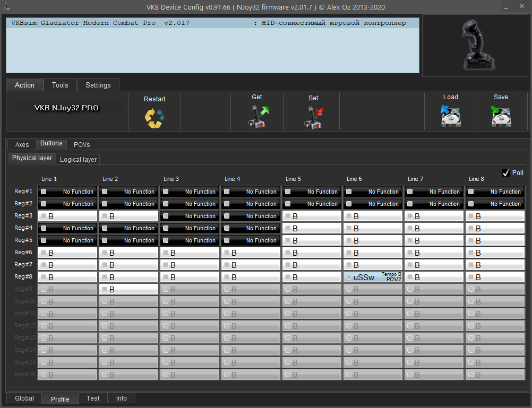Select the VKBsim Gladiator device row
This screenshot has height=408, width=532.
tap(212, 23)
